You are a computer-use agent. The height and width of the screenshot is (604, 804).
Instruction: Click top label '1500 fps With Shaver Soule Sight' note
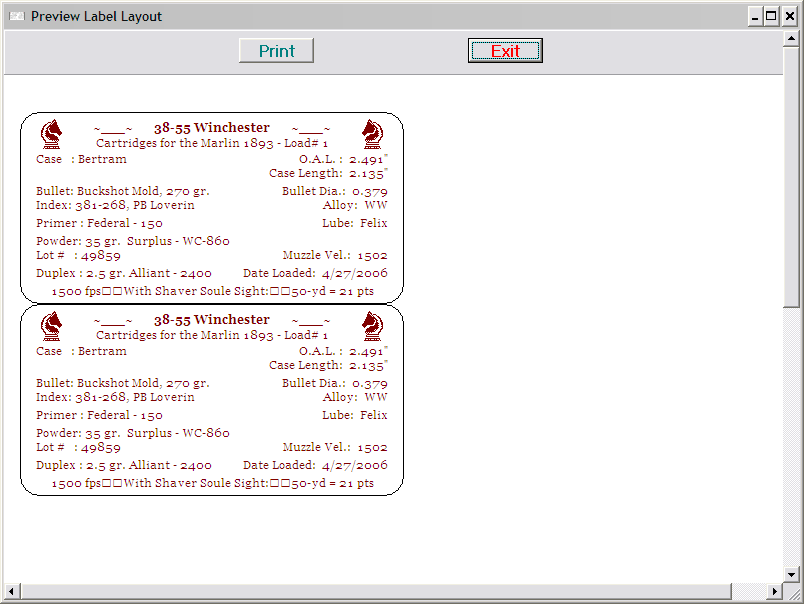pos(212,291)
